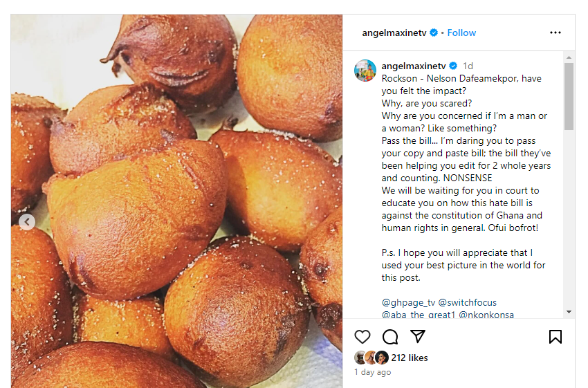Open angelmaxinetv username in caption
588x388 pixels.
414,66
